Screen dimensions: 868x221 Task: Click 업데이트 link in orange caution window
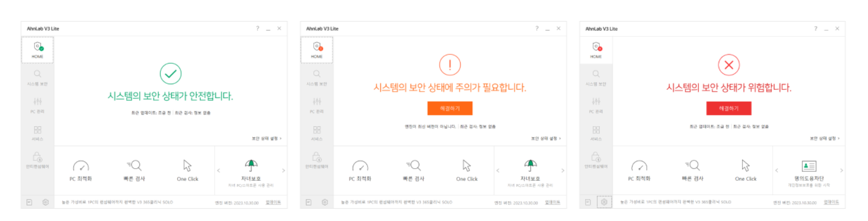[x=552, y=203]
